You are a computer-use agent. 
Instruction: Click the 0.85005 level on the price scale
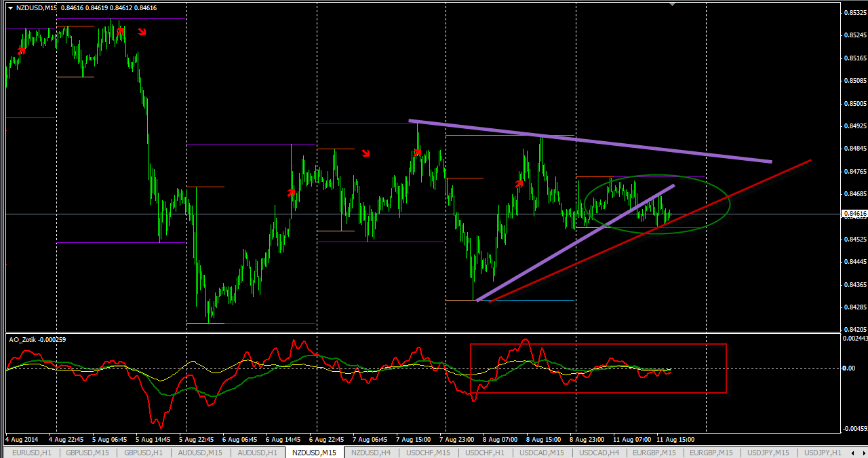(854, 104)
